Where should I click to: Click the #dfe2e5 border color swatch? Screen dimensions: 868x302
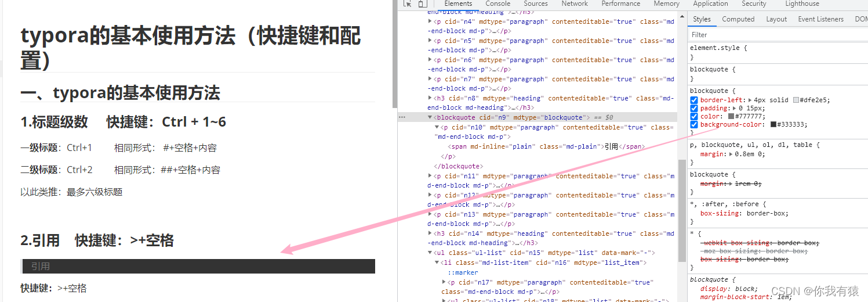pos(796,100)
